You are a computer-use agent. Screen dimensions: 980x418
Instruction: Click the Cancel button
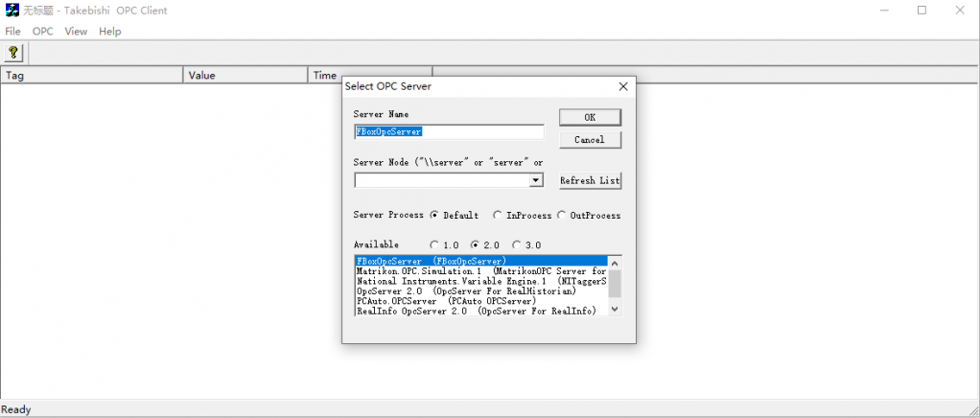[589, 140]
